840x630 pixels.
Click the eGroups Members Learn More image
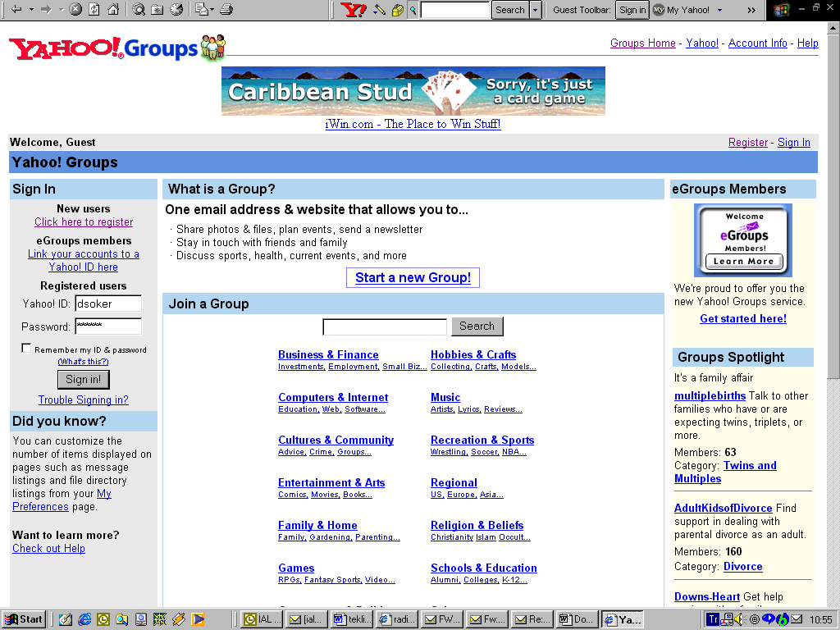743,240
